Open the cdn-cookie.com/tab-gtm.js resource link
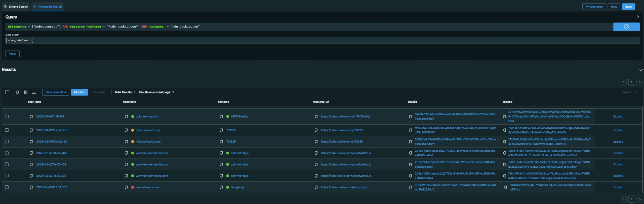Screen dimensions: 644x204 tap(344, 187)
